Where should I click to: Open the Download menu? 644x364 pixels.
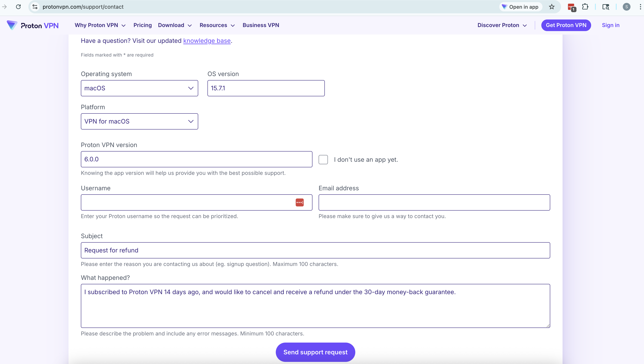pyautogui.click(x=175, y=25)
